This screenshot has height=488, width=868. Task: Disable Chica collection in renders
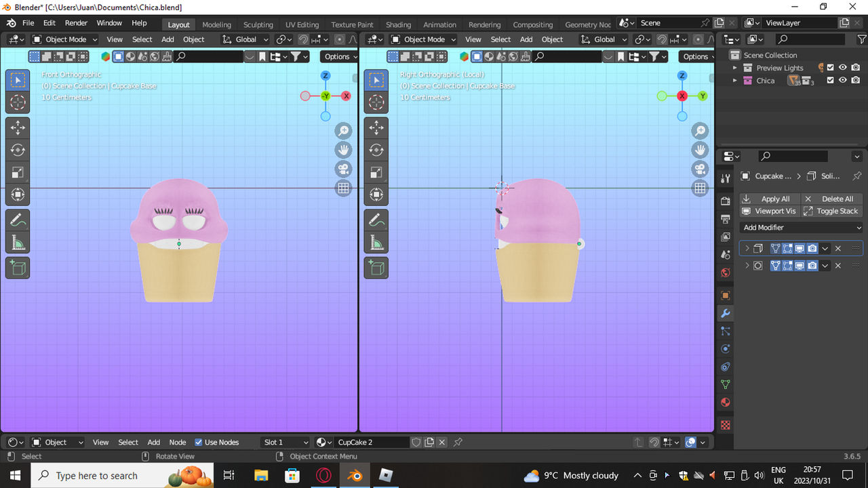[x=856, y=81]
